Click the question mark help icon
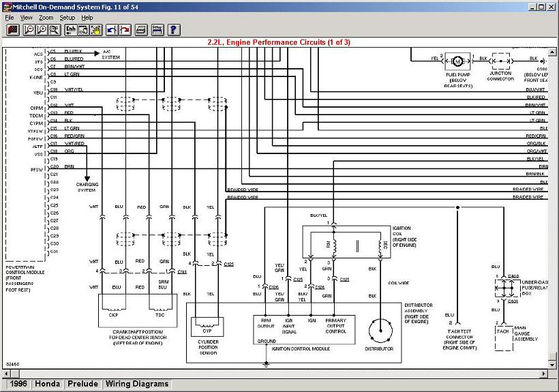559x392 pixels. tap(174, 30)
